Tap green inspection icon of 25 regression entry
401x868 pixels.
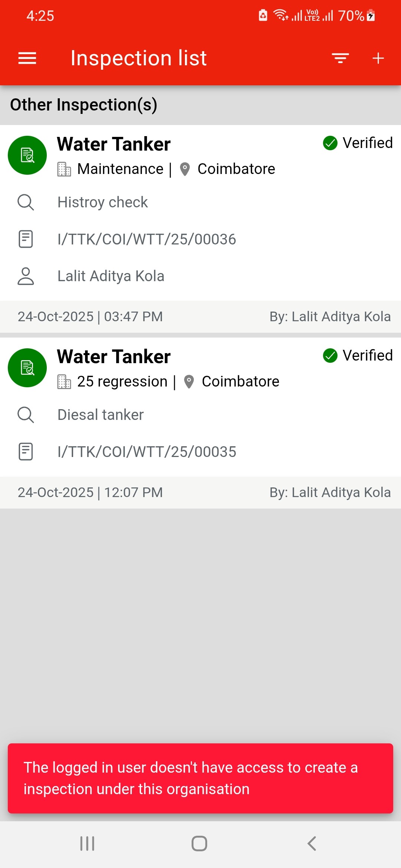27,368
